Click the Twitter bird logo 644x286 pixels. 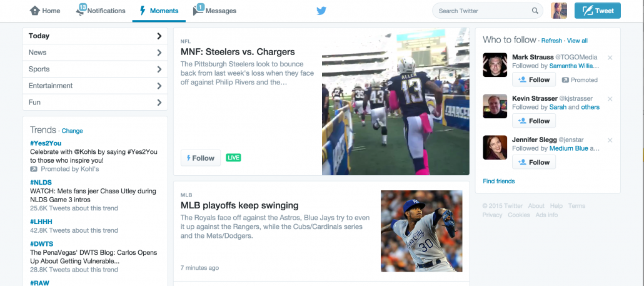coord(321,11)
